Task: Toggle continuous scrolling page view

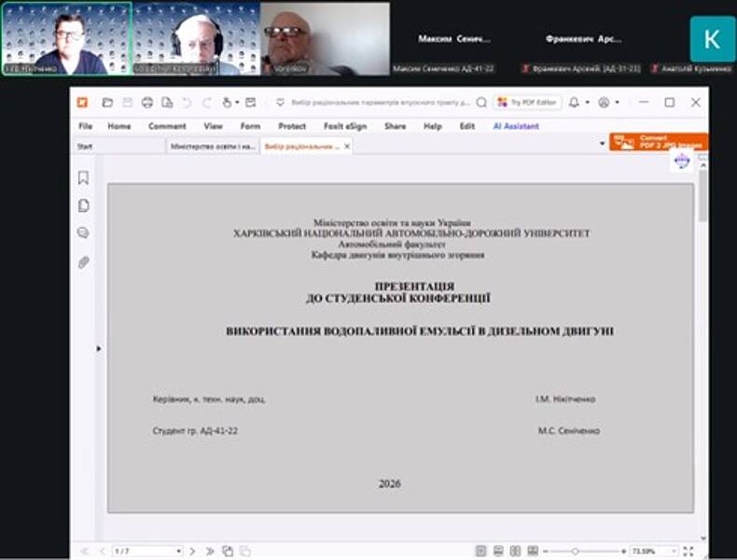Action: point(497,552)
